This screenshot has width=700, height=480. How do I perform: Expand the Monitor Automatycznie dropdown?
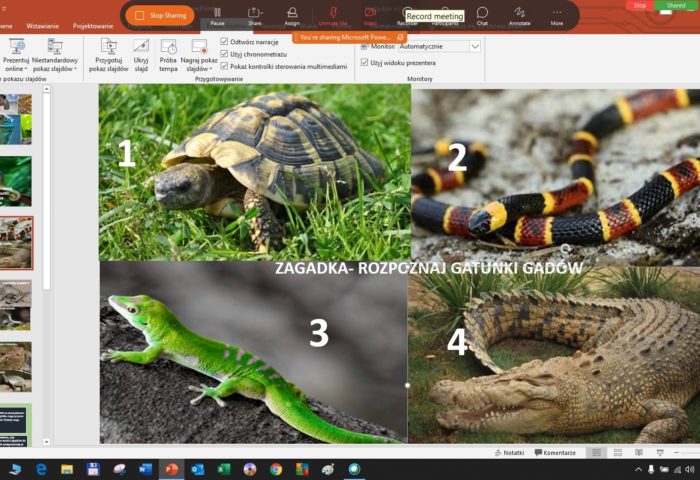(475, 46)
